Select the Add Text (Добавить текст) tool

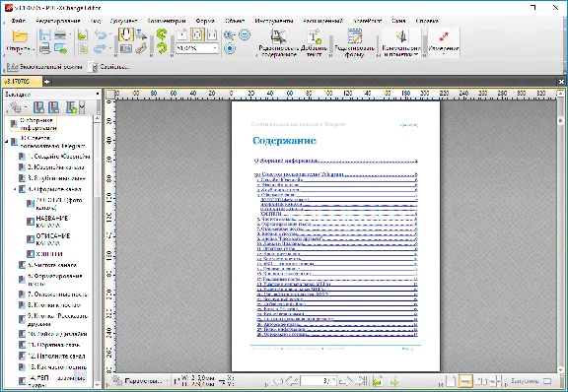click(x=314, y=42)
